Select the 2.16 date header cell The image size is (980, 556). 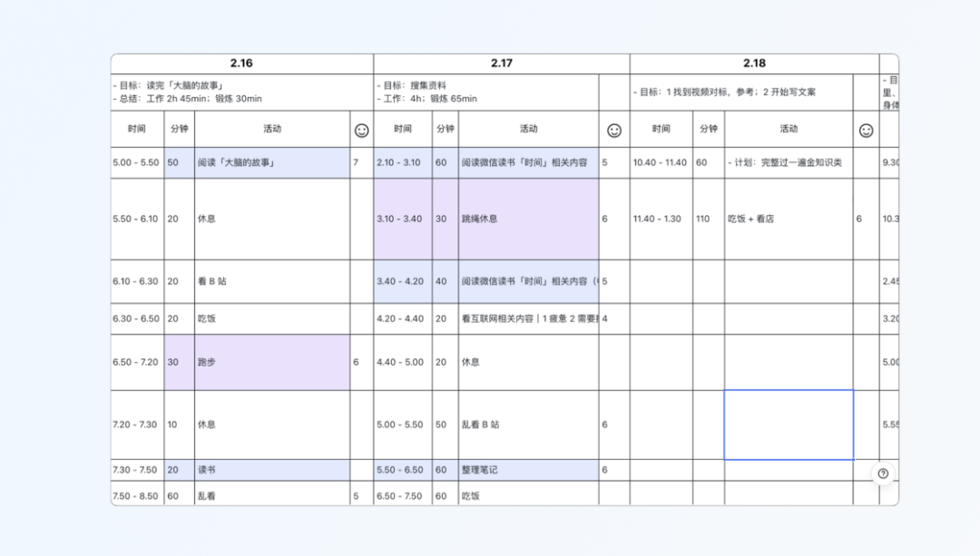tap(242, 63)
